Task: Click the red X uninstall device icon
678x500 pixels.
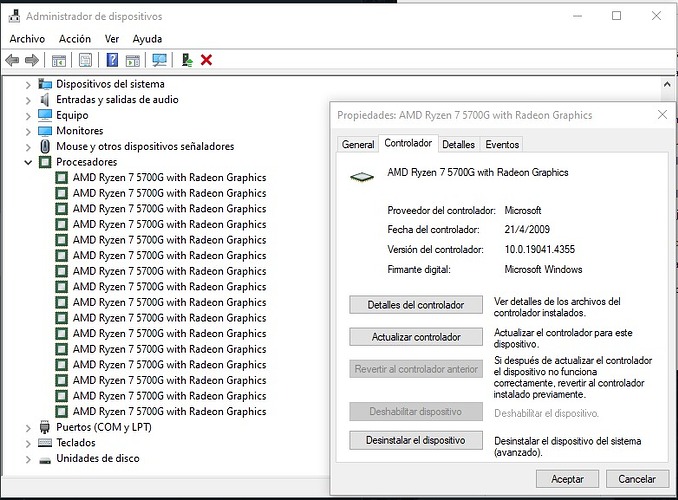Action: point(206,60)
